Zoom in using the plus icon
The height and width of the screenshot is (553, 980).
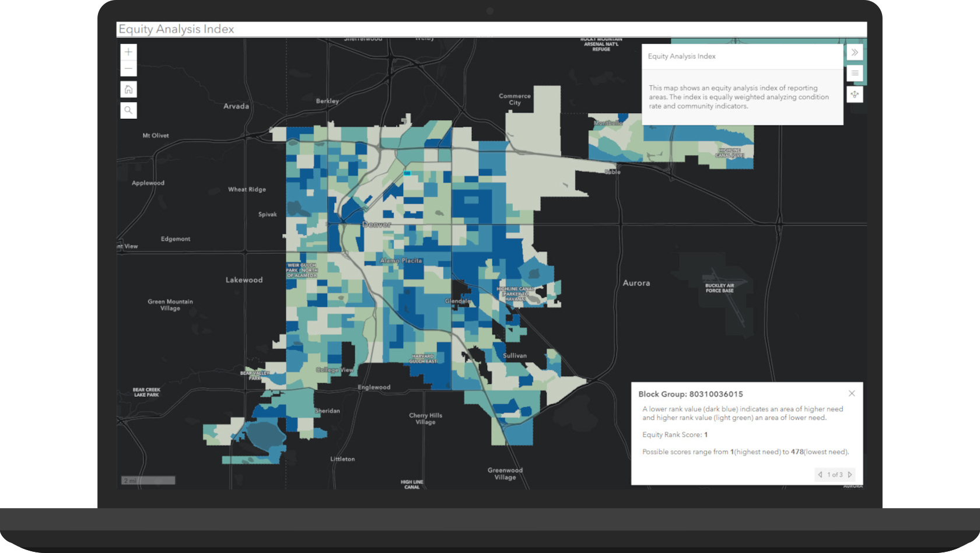128,52
